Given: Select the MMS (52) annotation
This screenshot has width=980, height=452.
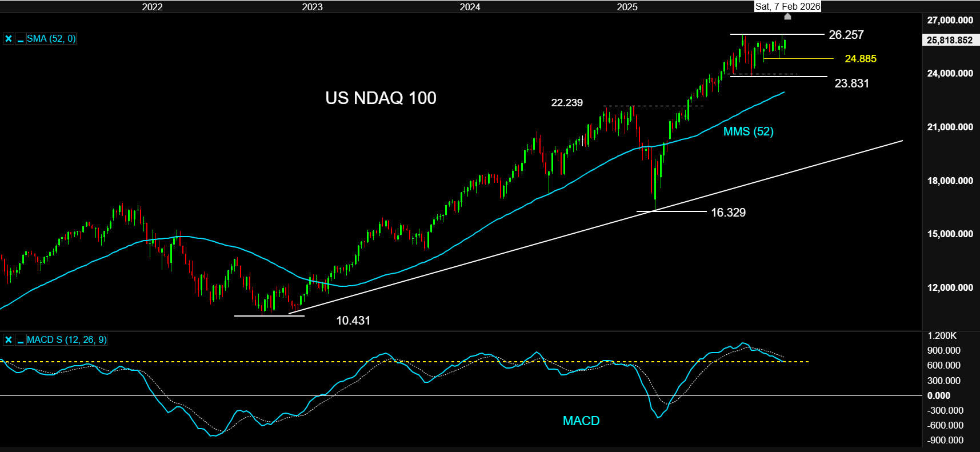Looking at the screenshot, I should pos(748,131).
